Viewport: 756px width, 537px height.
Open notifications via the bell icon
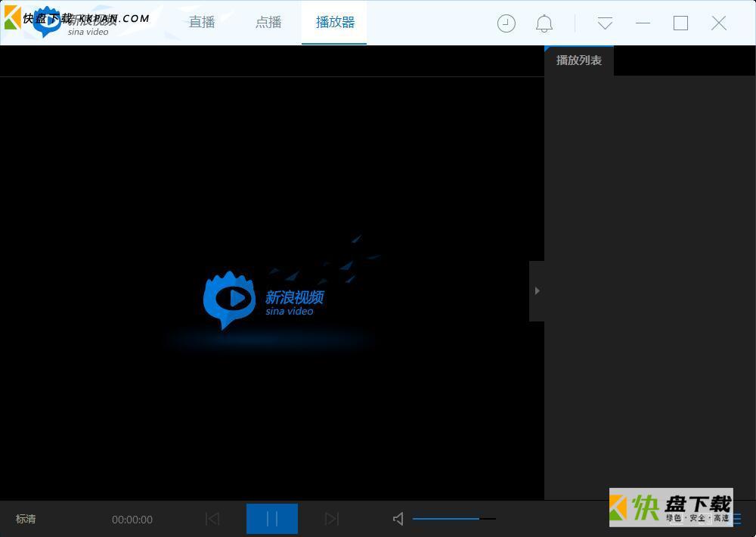(544, 23)
